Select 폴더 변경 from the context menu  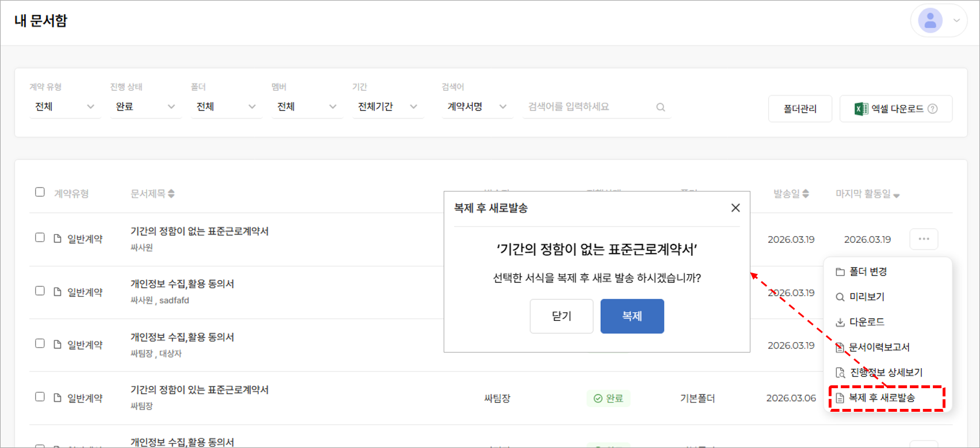click(868, 271)
